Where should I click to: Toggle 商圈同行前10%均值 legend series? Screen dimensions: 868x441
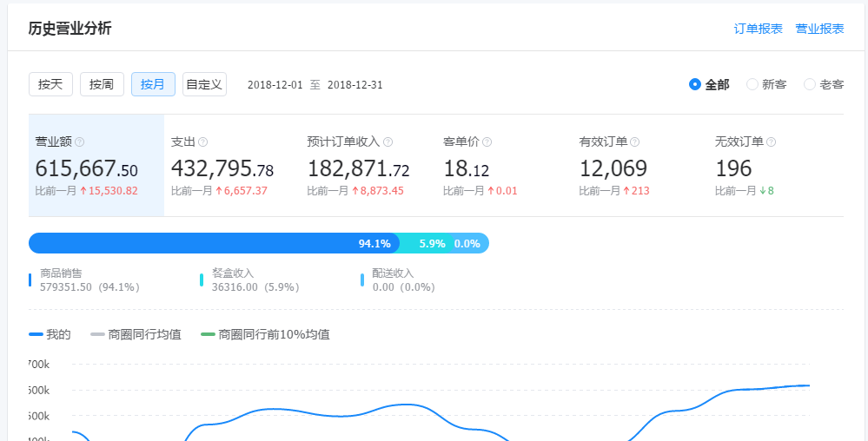(x=265, y=335)
